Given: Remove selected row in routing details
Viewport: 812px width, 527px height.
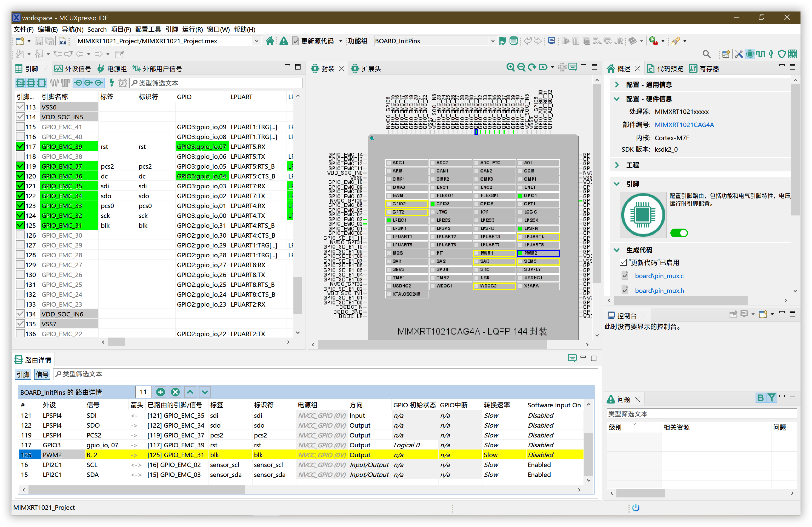Looking at the screenshot, I should click(175, 392).
